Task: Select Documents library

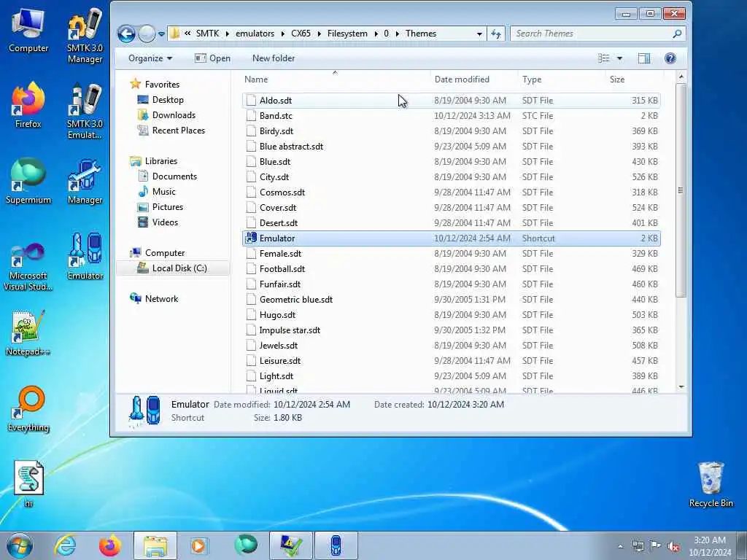Action: tap(174, 176)
